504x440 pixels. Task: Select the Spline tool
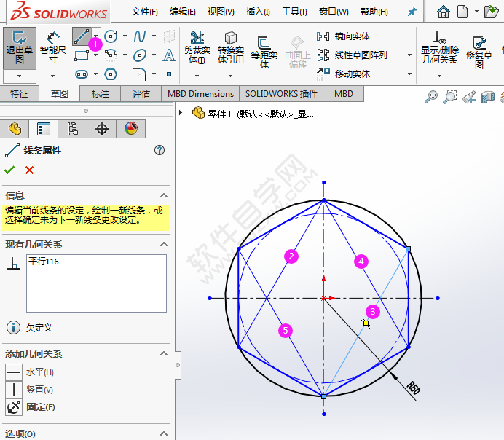(140, 36)
